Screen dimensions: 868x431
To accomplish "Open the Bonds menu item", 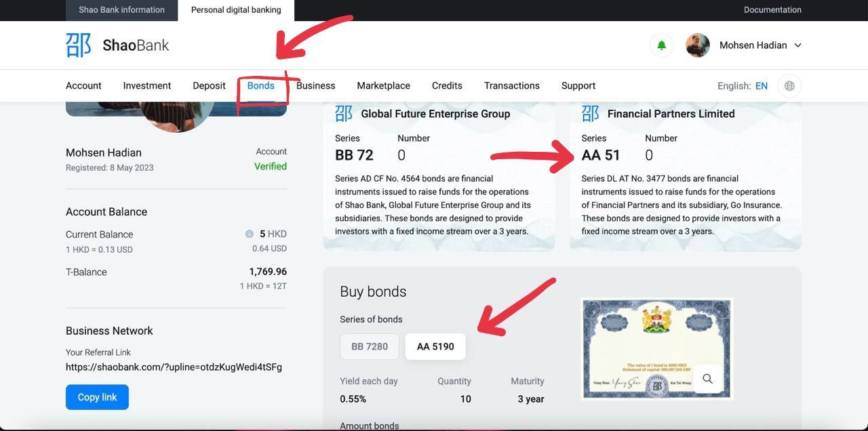I will tap(261, 86).
